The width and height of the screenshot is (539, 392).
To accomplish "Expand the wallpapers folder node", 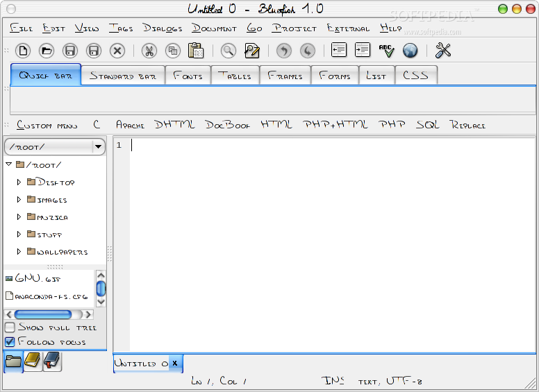I will pos(19,252).
